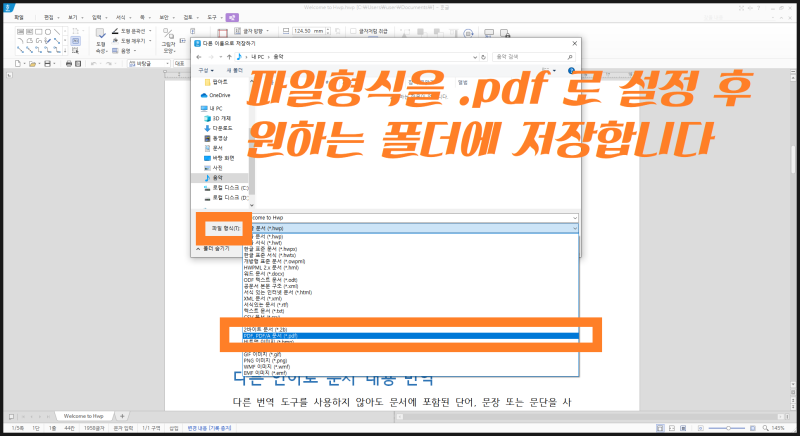The width and height of the screenshot is (800, 436).
Task: Select the ellipse shape tool
Action: pyautogui.click(x=47, y=32)
